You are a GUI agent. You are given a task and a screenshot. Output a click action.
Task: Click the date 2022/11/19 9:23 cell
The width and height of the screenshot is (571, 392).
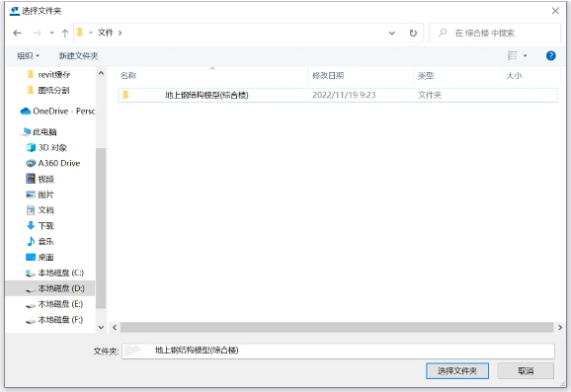tap(344, 95)
